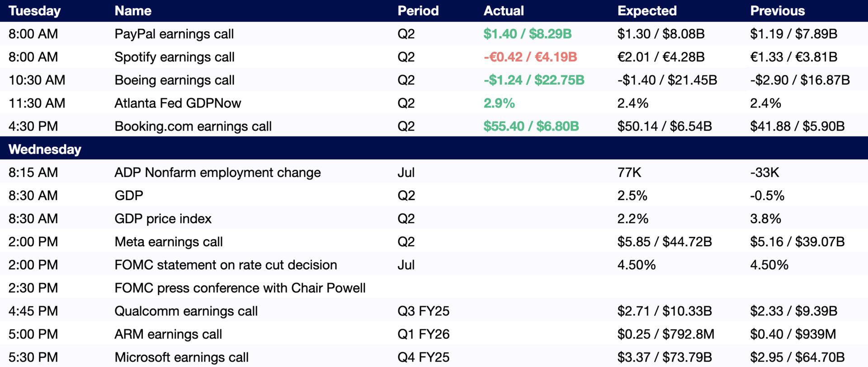The height and width of the screenshot is (367, 868).
Task: Select the Spotify earnings call entry
Action: (x=174, y=57)
